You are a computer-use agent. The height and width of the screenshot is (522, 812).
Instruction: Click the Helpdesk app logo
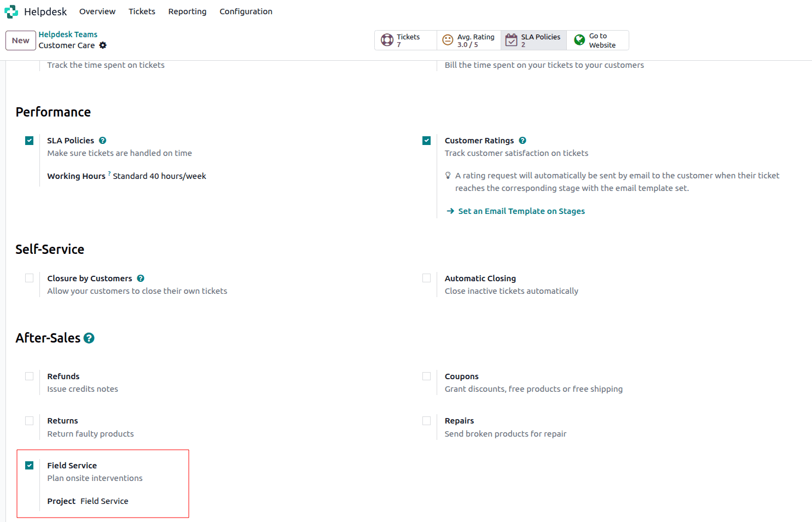coord(11,11)
